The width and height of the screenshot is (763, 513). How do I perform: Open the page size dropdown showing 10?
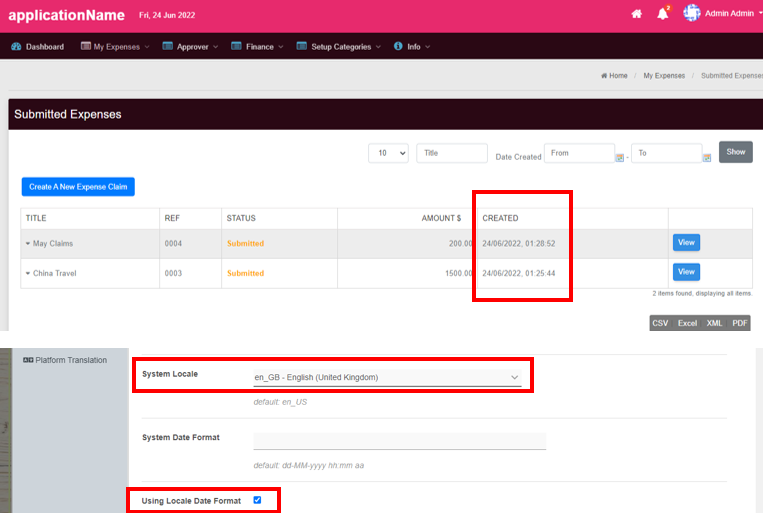click(x=388, y=153)
